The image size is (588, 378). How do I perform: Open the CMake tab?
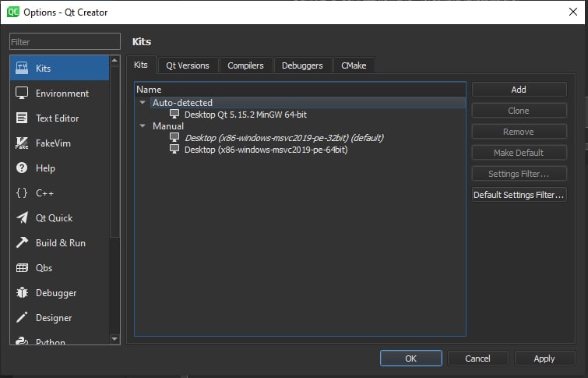click(354, 65)
